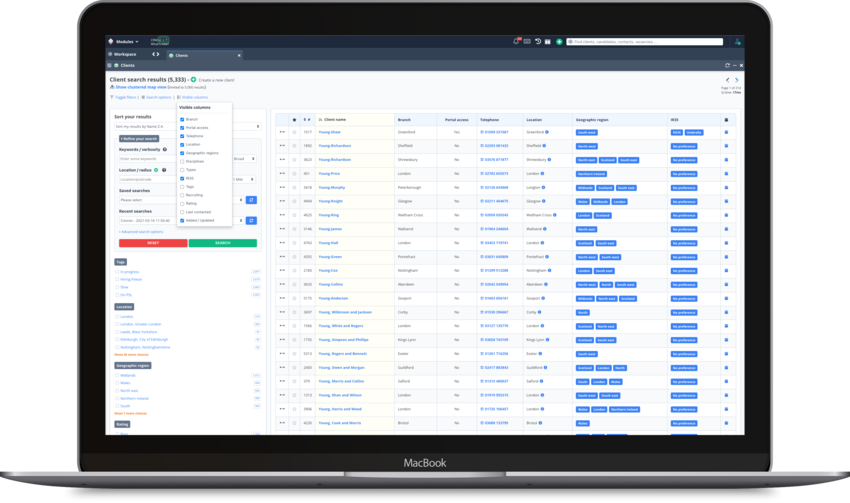Star the Young-Price client row
The height and width of the screenshot is (503, 850).
click(294, 173)
